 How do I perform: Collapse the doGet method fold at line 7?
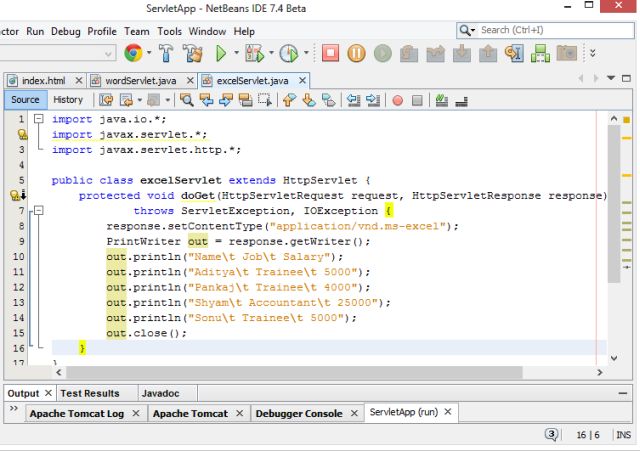pyautogui.click(x=38, y=211)
